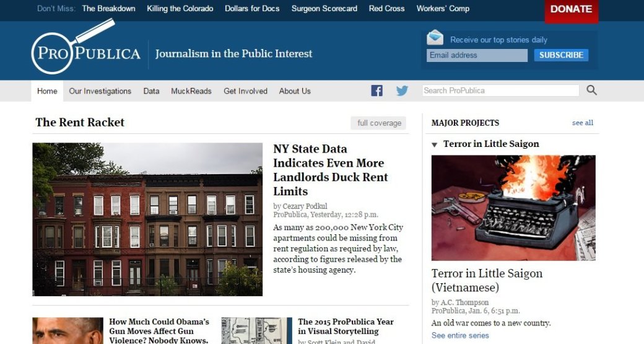
Task: Click the ProPublica logo
Action: coord(86,47)
